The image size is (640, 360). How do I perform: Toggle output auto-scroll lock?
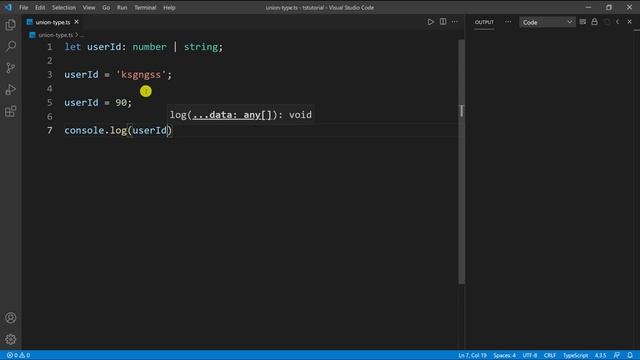point(594,22)
